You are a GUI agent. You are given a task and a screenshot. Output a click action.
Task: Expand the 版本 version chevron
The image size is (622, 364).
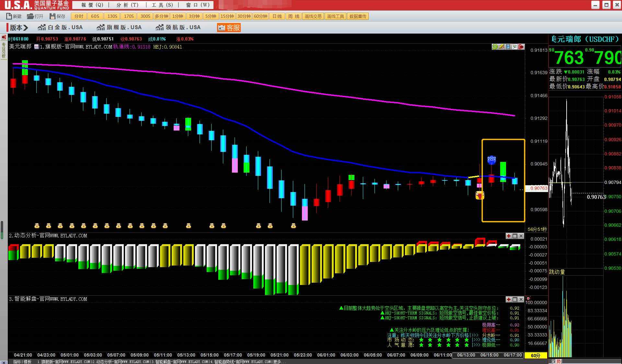[26, 28]
